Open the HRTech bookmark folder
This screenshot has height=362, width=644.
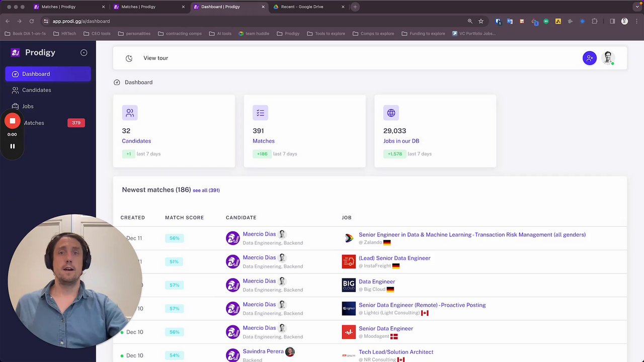[x=65, y=34]
